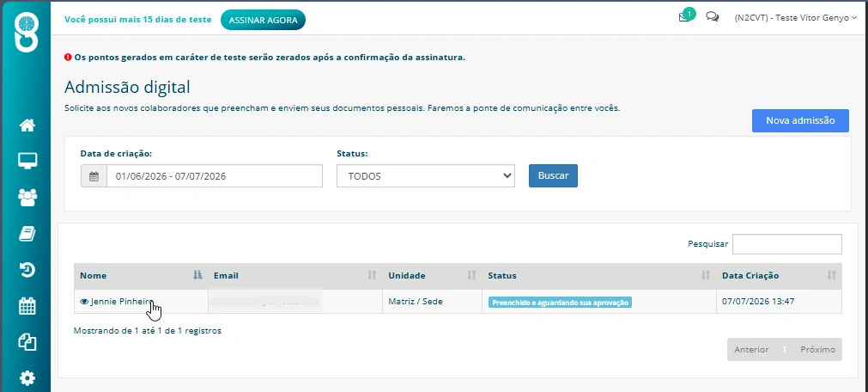Click the 07/07/2026 13:47 creation date

click(x=758, y=302)
